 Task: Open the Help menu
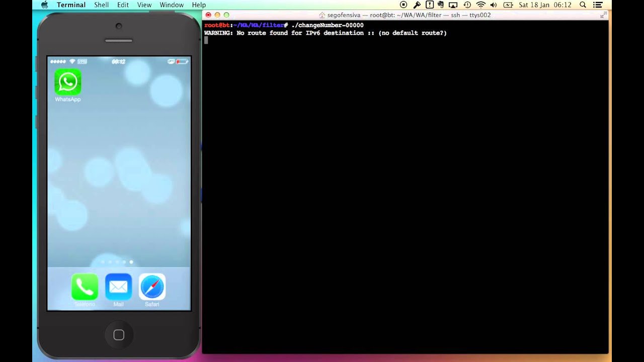click(x=199, y=5)
